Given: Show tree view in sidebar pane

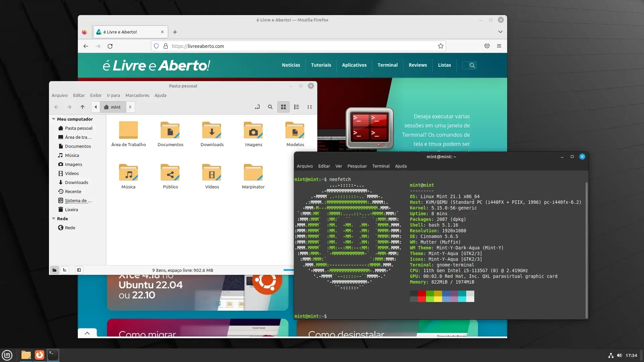Looking at the screenshot, I should click(x=65, y=270).
